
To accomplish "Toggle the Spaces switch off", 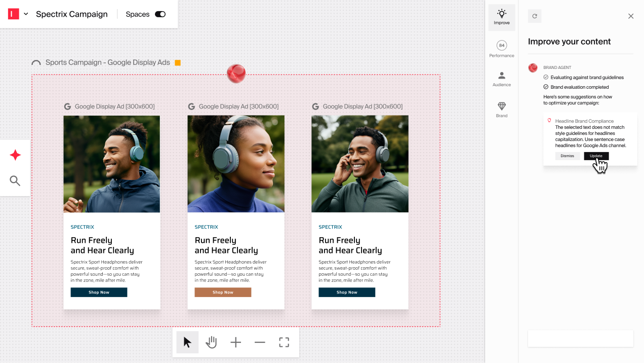I will [160, 14].
